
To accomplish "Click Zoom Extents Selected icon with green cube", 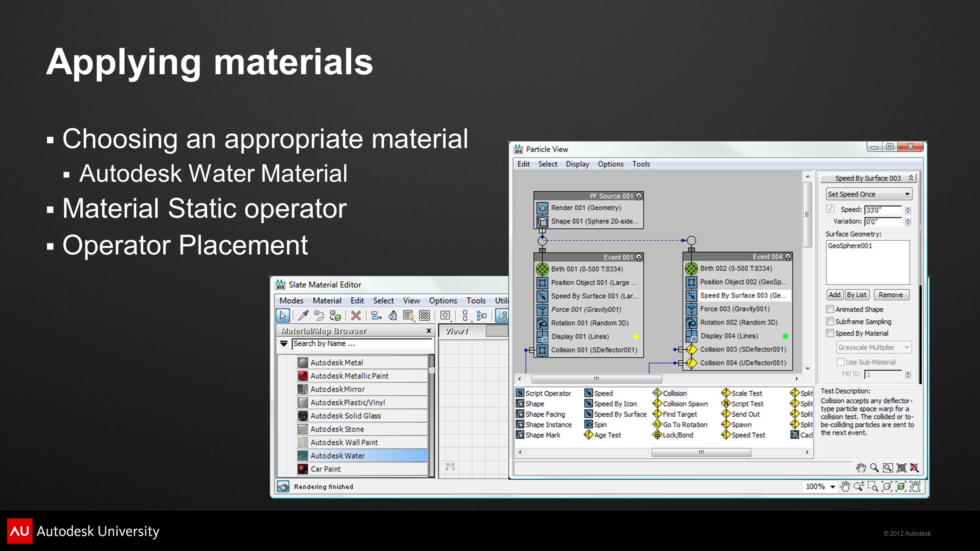I will [x=901, y=486].
